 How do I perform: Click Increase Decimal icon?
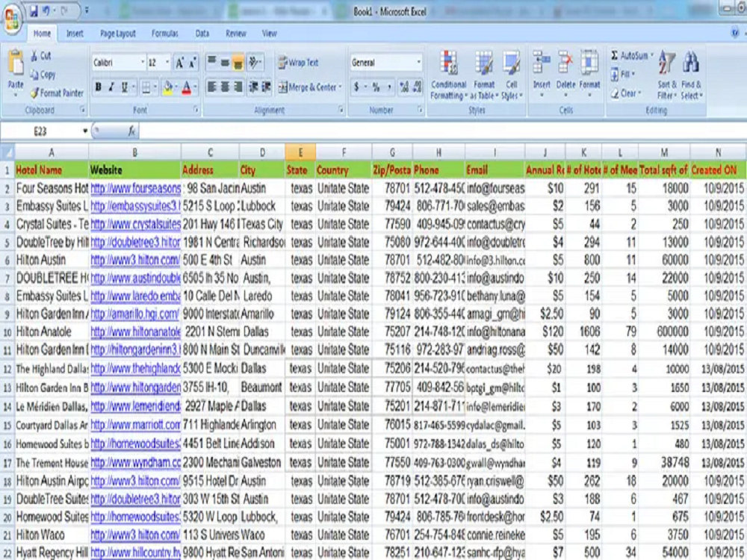click(x=404, y=87)
